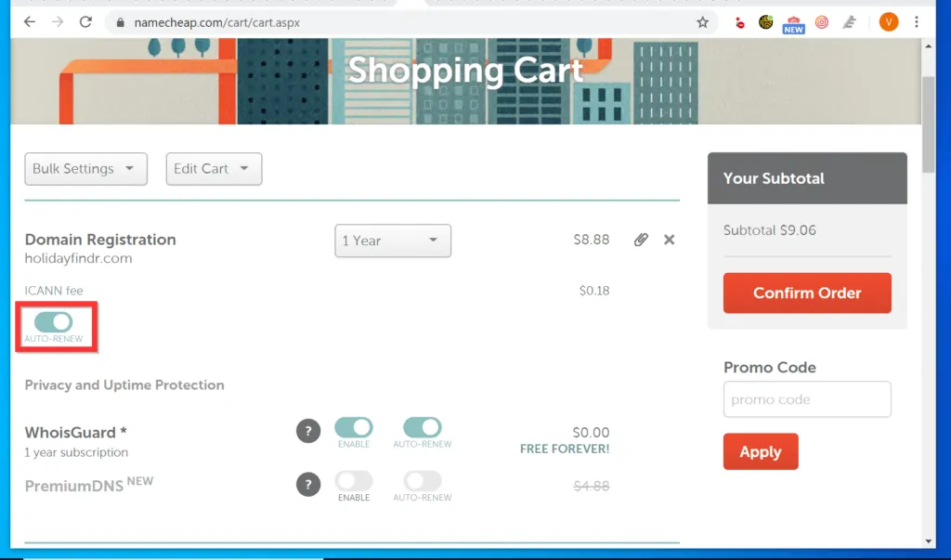Image resolution: width=951 pixels, height=560 pixels.
Task: Click scrollbar down arrow
Action: pyautogui.click(x=929, y=541)
